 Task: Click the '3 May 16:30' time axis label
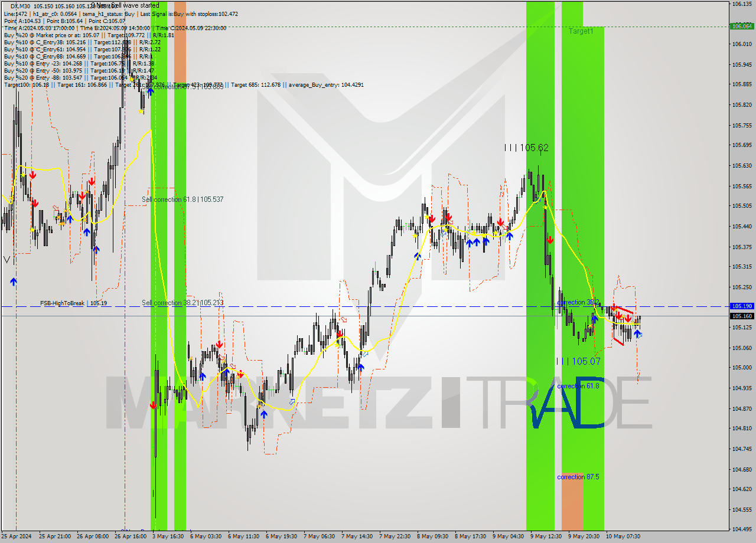(168, 537)
